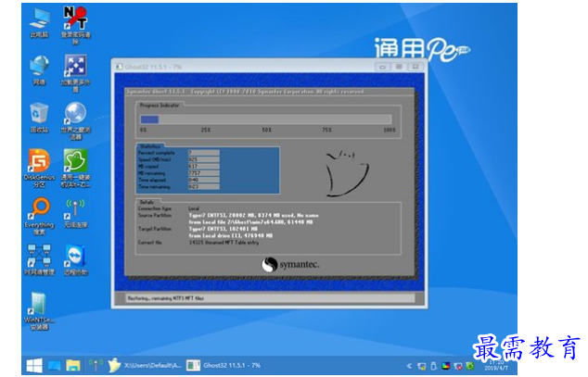Click the colorful display tray icon
Image resolution: width=588 pixels, height=377 pixels.
446,366
